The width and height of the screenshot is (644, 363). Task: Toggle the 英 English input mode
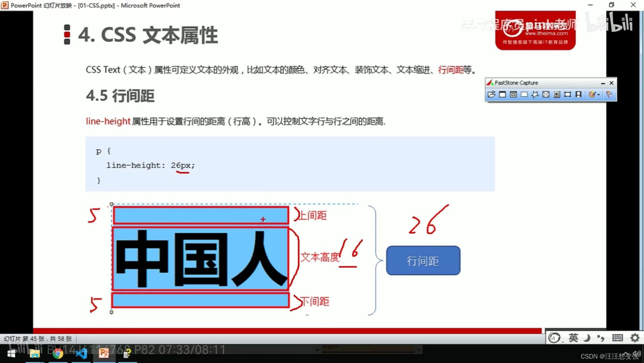point(573,337)
